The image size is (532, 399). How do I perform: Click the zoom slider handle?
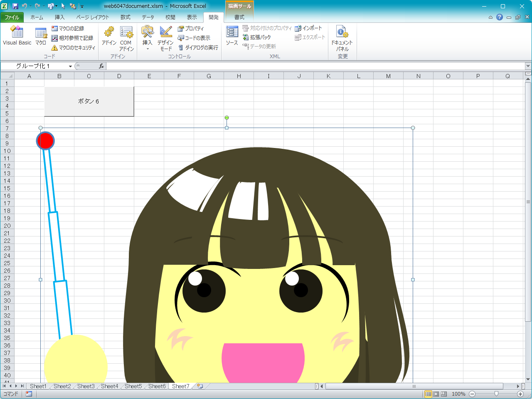496,394
